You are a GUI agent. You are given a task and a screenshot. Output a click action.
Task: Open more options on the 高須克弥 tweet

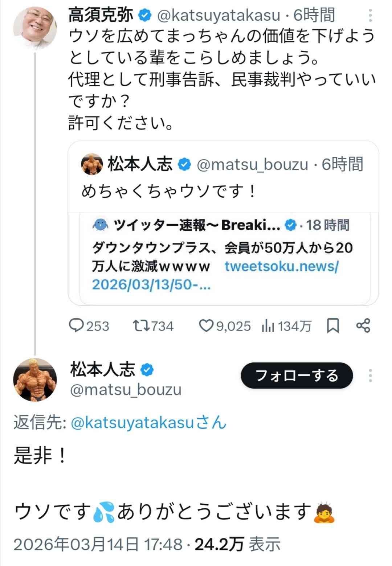(x=370, y=15)
